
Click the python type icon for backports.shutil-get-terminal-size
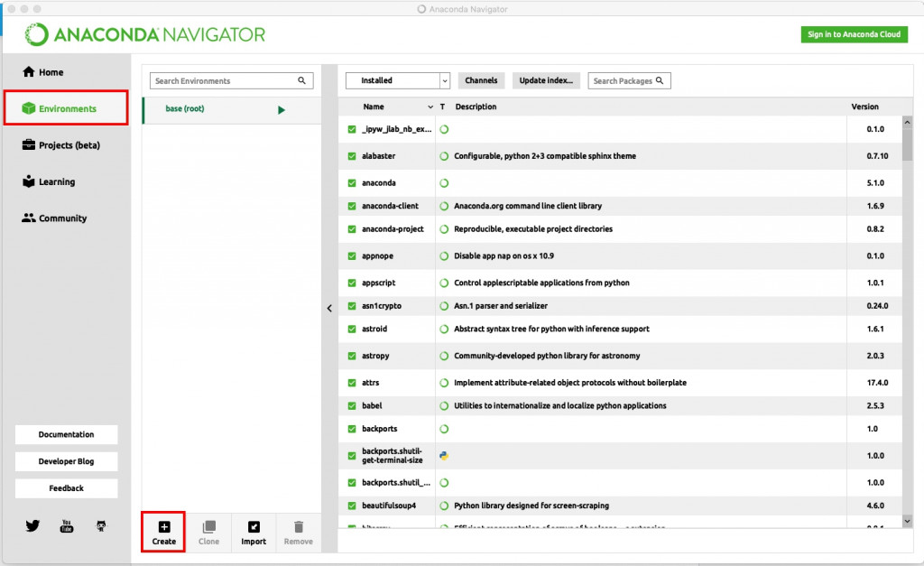444,456
